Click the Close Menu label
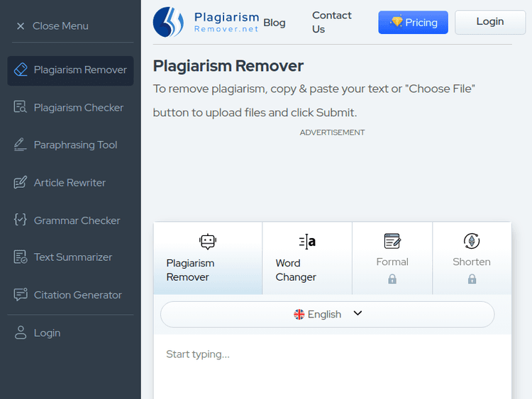Viewport: 532px width, 399px height. [60, 26]
